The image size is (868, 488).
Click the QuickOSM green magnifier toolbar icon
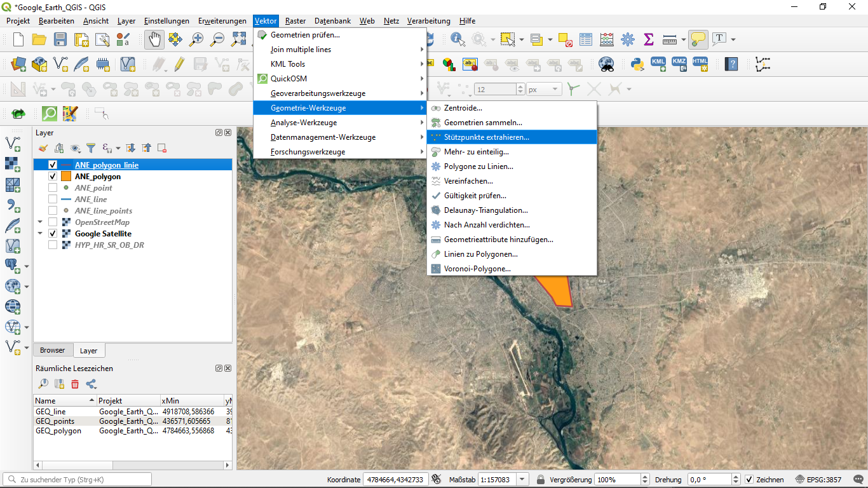[x=50, y=114]
